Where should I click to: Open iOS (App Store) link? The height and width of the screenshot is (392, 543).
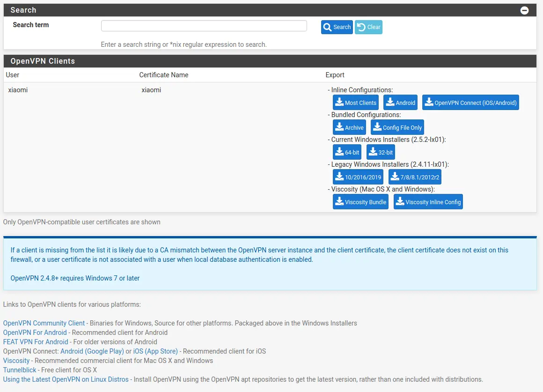[x=155, y=351]
